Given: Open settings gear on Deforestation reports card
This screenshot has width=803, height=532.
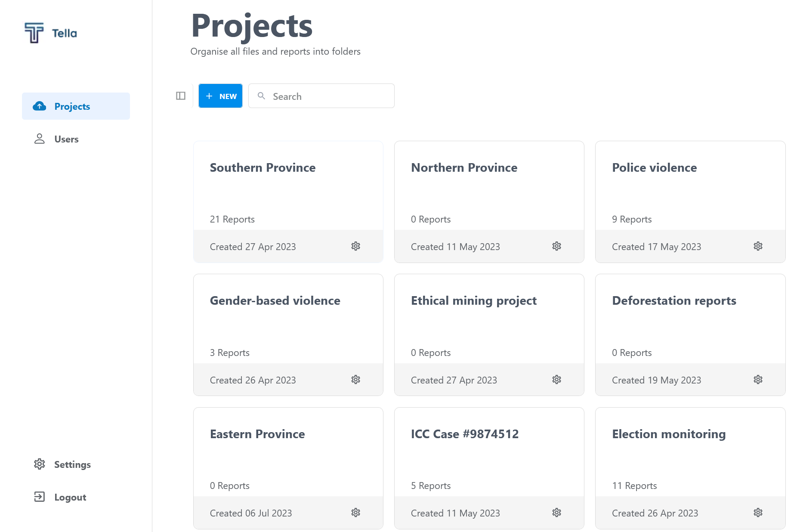Looking at the screenshot, I should point(758,379).
